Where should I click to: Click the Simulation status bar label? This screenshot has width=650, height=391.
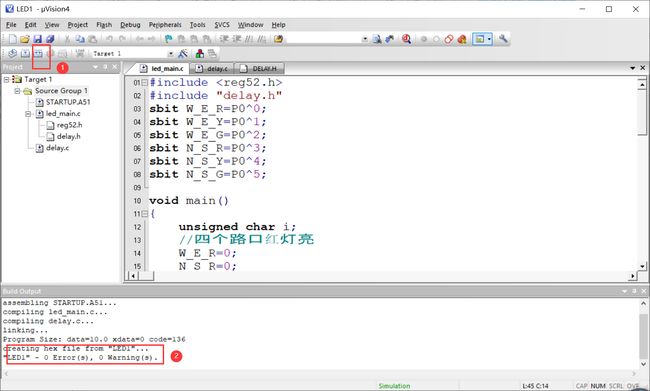394,386
